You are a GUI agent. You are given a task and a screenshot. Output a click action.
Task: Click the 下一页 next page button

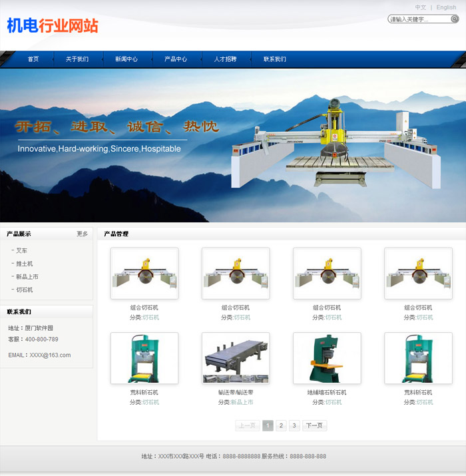click(314, 425)
